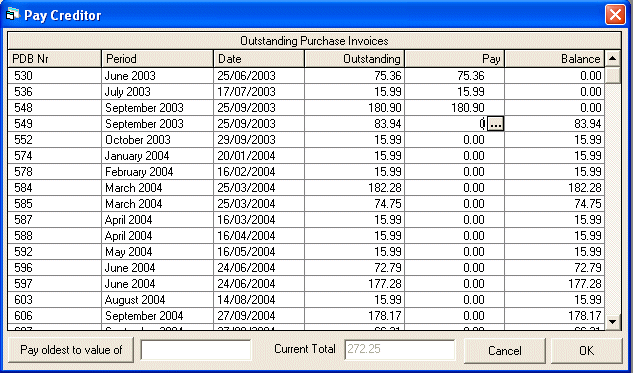Close the Pay Creditor window
This screenshot has width=633, height=373.
615,15
